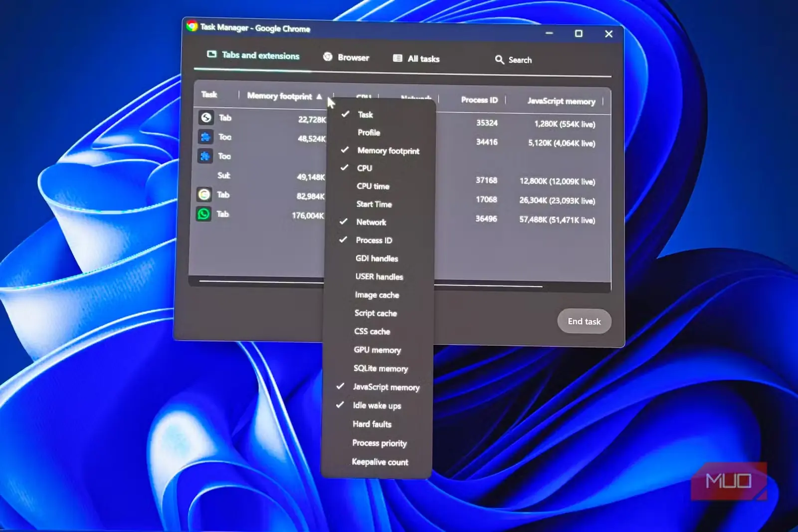Screen dimensions: 798x532
Task: Click the 1,280K (554K live) memory value
Action: [565, 124]
